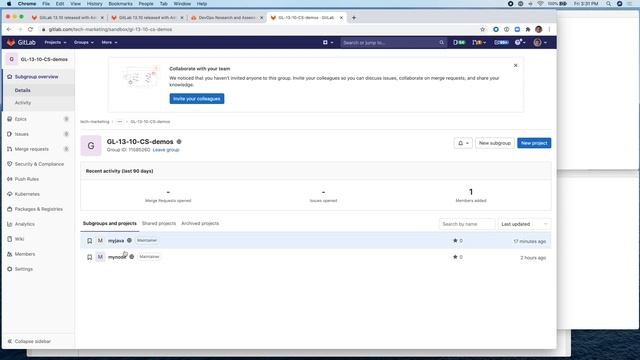Switch to DevOps Research browser tab
The height and width of the screenshot is (360, 640).
(227, 18)
